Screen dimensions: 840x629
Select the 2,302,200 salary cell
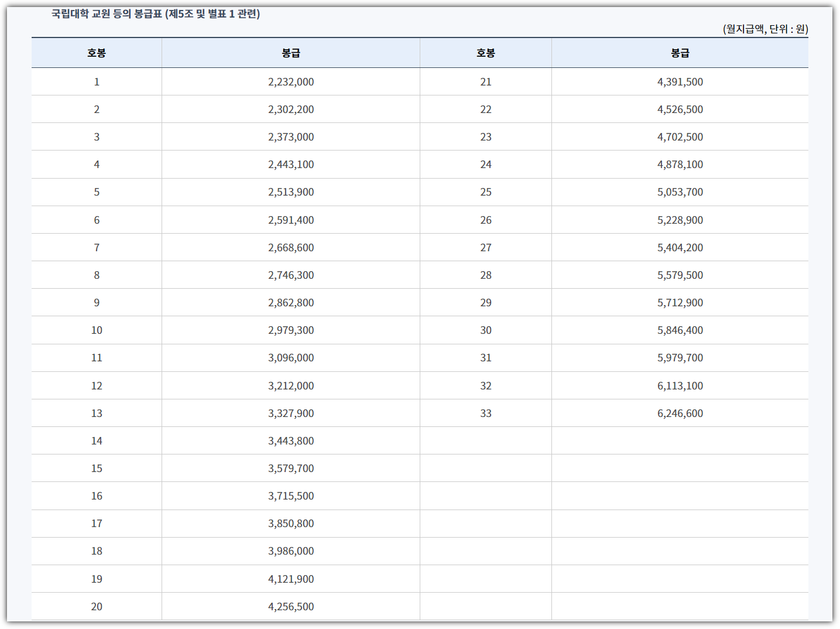point(291,110)
